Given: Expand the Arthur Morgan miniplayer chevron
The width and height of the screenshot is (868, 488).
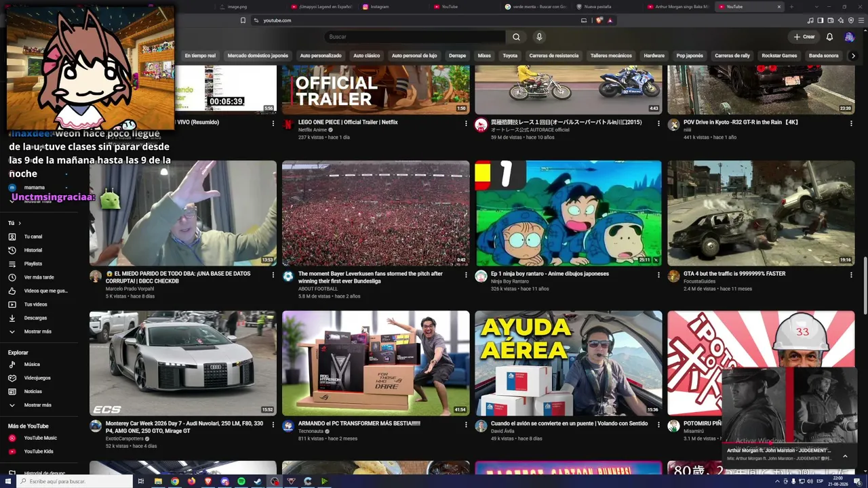Looking at the screenshot, I should pos(845,456).
